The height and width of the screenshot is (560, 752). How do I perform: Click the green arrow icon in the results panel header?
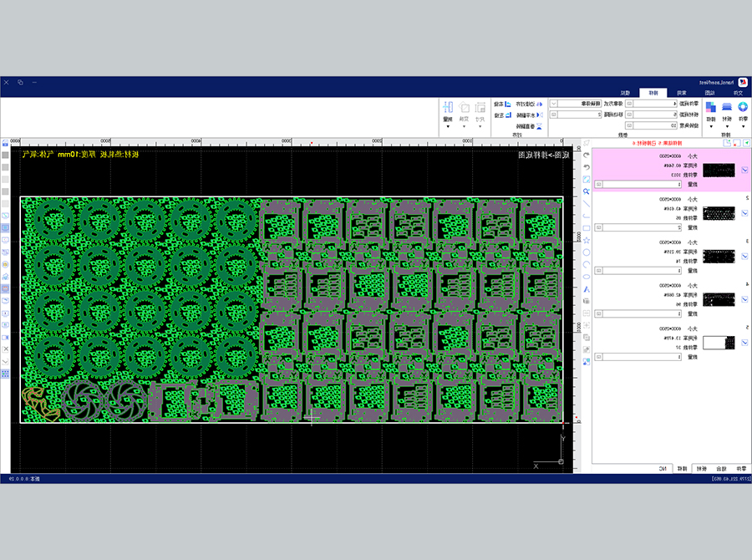[x=746, y=143]
